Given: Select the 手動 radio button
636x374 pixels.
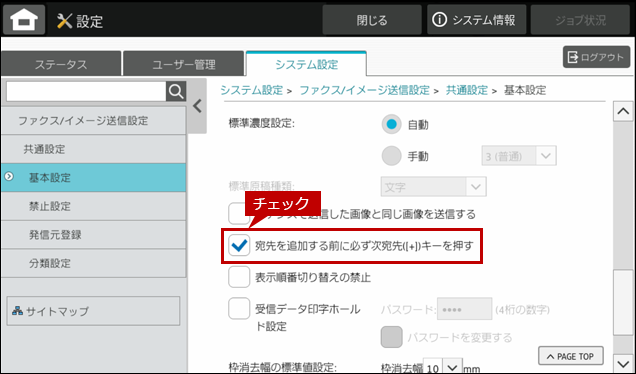Looking at the screenshot, I should pyautogui.click(x=391, y=156).
